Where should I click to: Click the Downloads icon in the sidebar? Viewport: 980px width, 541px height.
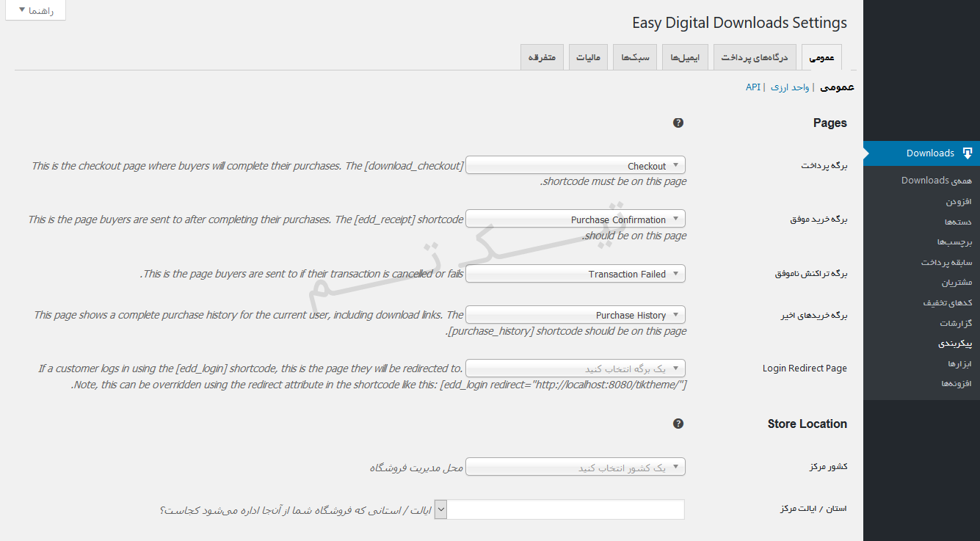968,153
